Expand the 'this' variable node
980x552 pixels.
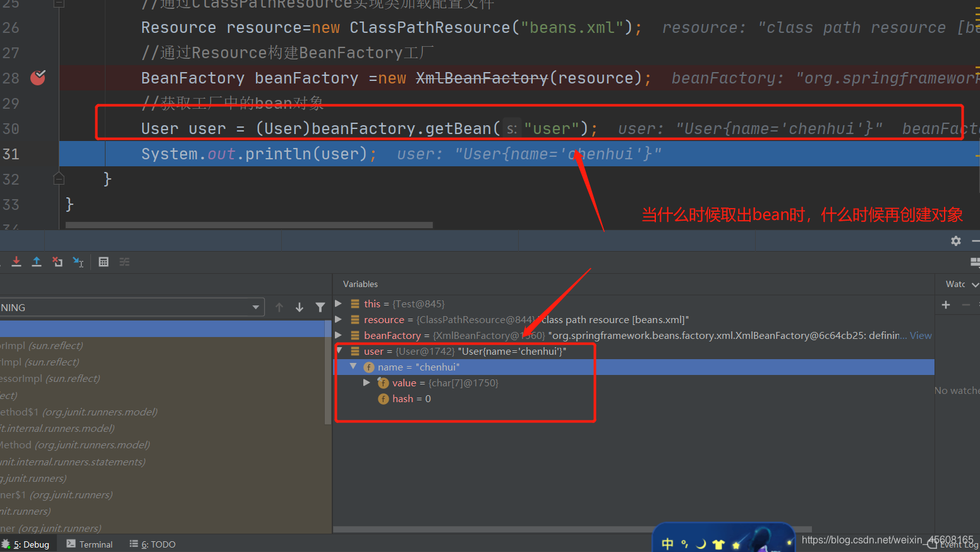pyautogui.click(x=339, y=304)
